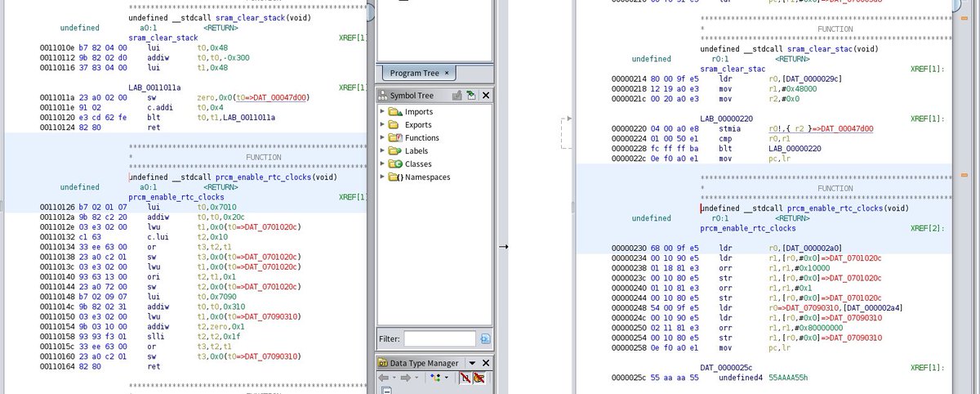The width and height of the screenshot is (980, 394).
Task: Open the Data Type Manager menu arrow
Action: coord(474,363)
